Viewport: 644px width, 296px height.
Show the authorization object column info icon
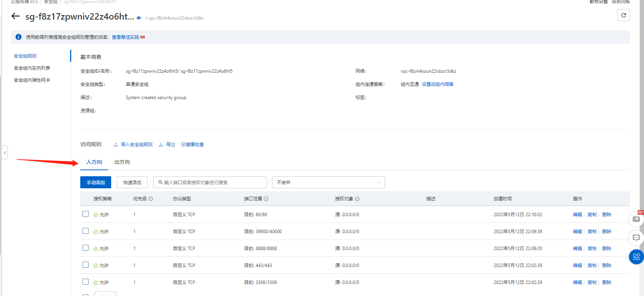[x=357, y=199]
